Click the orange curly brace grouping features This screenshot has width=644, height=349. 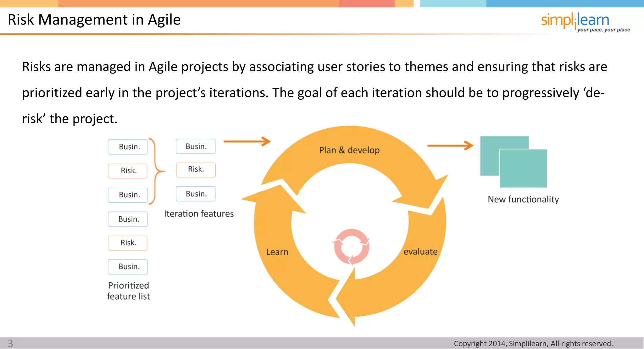[156, 171]
